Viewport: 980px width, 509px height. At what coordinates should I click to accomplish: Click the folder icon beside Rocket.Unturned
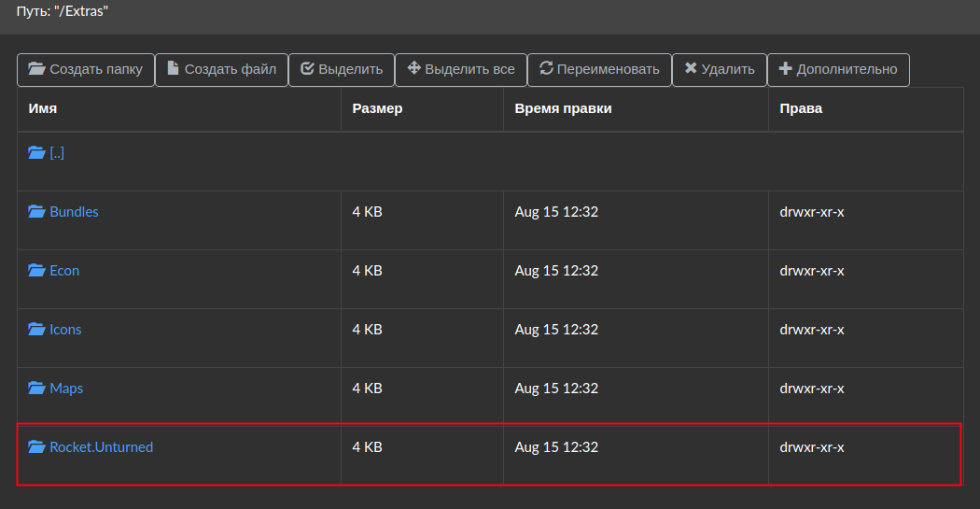click(x=37, y=446)
